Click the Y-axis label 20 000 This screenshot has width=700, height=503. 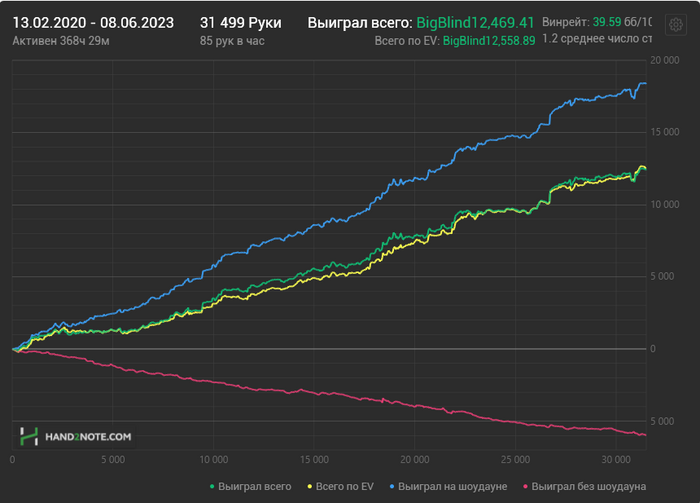click(x=665, y=60)
